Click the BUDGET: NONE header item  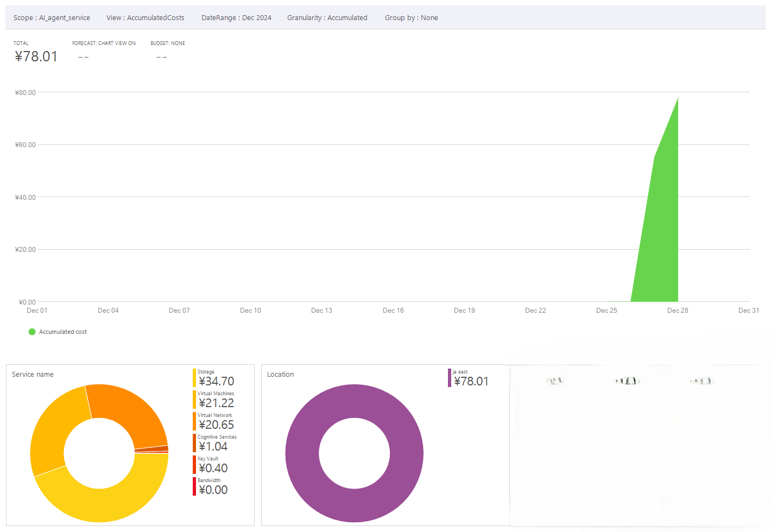[x=168, y=43]
